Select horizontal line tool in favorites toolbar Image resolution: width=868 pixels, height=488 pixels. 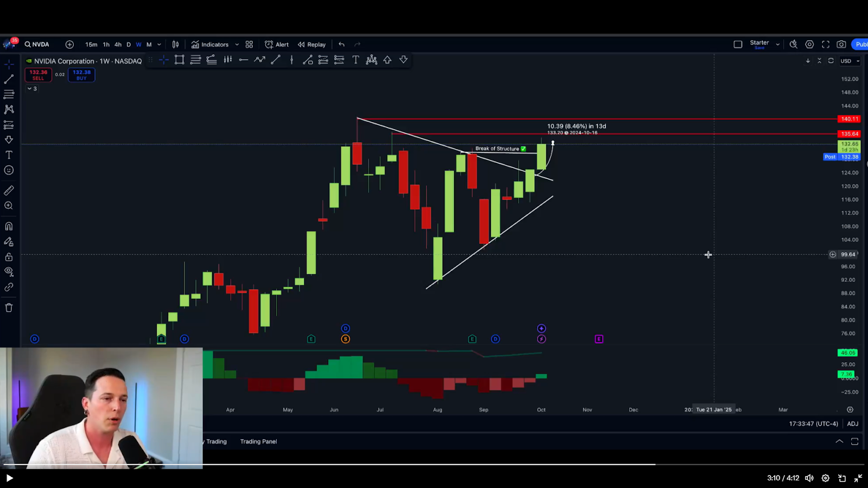(244, 60)
